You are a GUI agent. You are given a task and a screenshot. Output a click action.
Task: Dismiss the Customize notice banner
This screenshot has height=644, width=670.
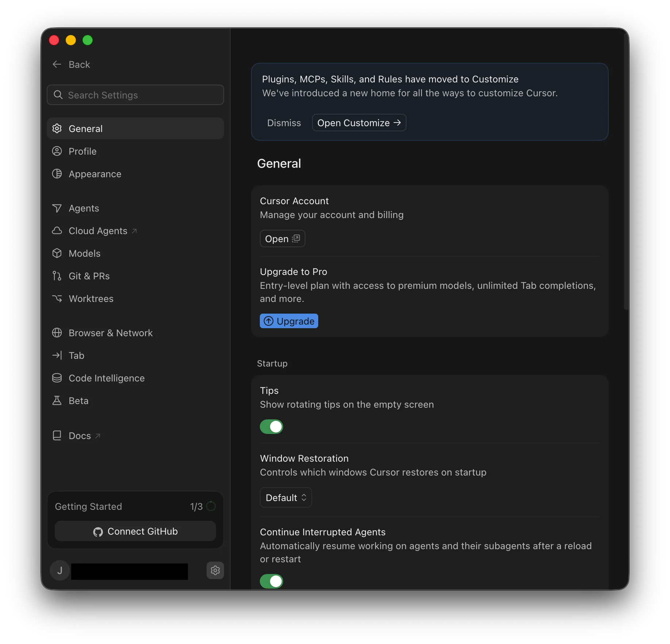pos(284,123)
